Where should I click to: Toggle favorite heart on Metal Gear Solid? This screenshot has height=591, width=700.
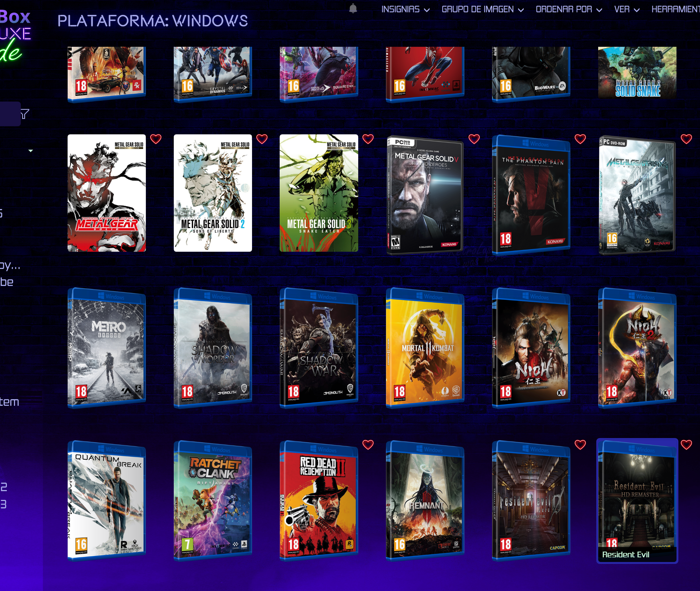(156, 139)
